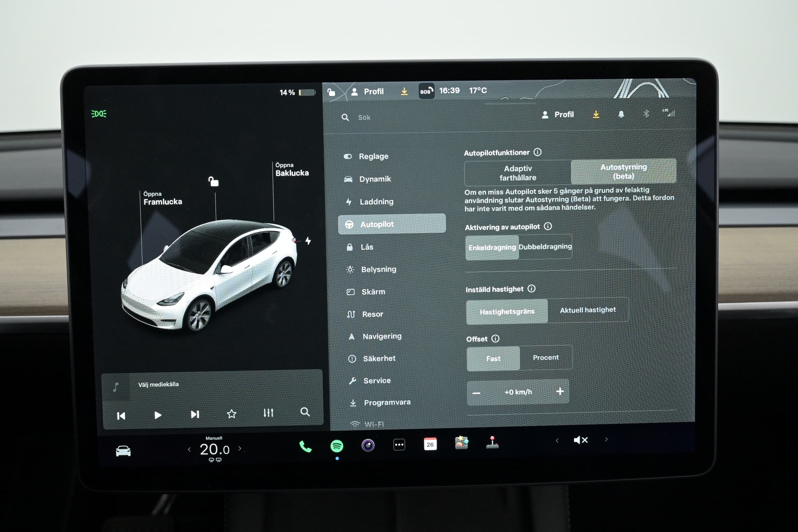The width and height of the screenshot is (798, 532).
Task: Increase cabin temperature with right chevron
Action: click(240, 448)
